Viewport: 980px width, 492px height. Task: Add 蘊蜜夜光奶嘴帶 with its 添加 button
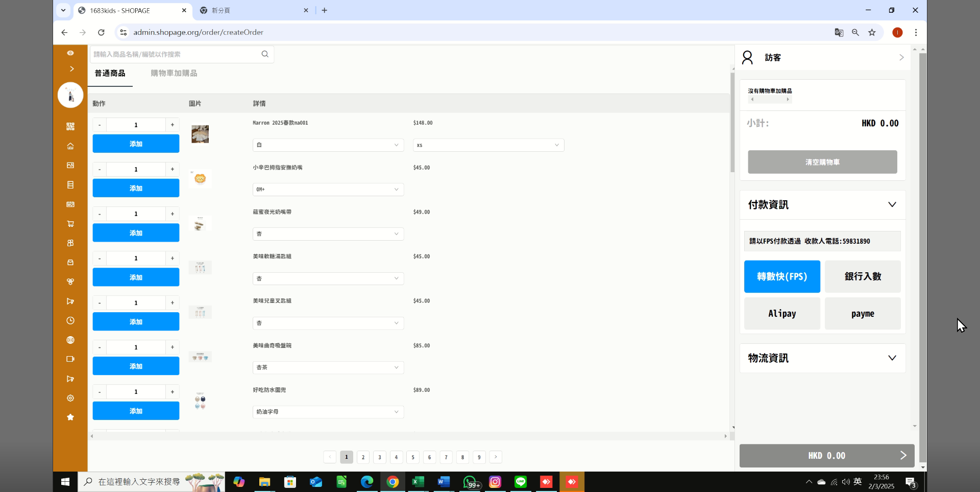(136, 233)
